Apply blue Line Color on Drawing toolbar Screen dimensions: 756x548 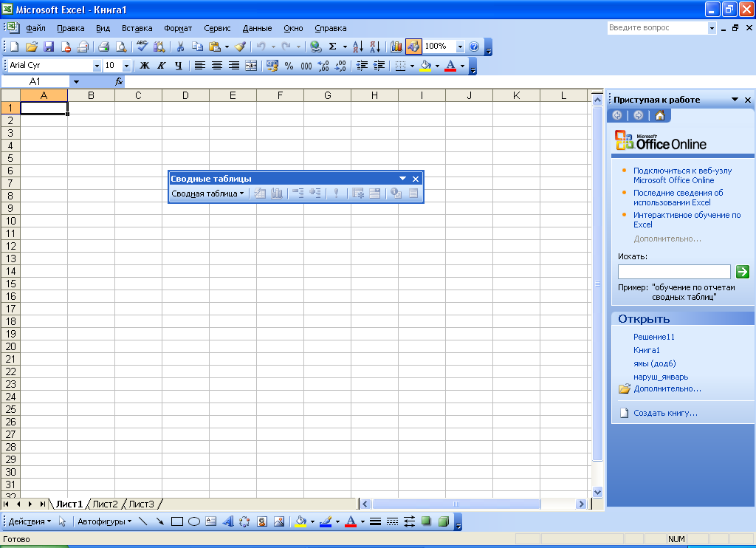[326, 521]
